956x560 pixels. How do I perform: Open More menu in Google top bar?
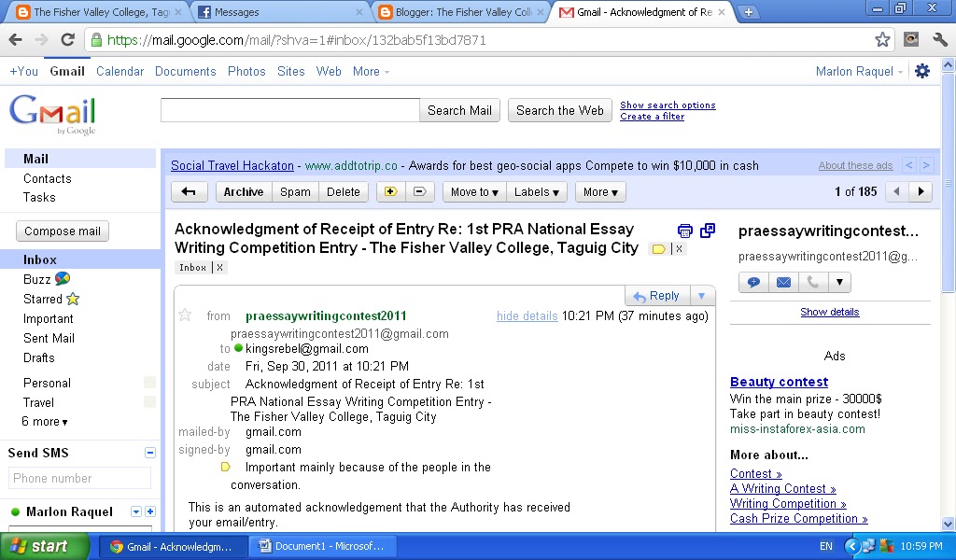click(371, 71)
